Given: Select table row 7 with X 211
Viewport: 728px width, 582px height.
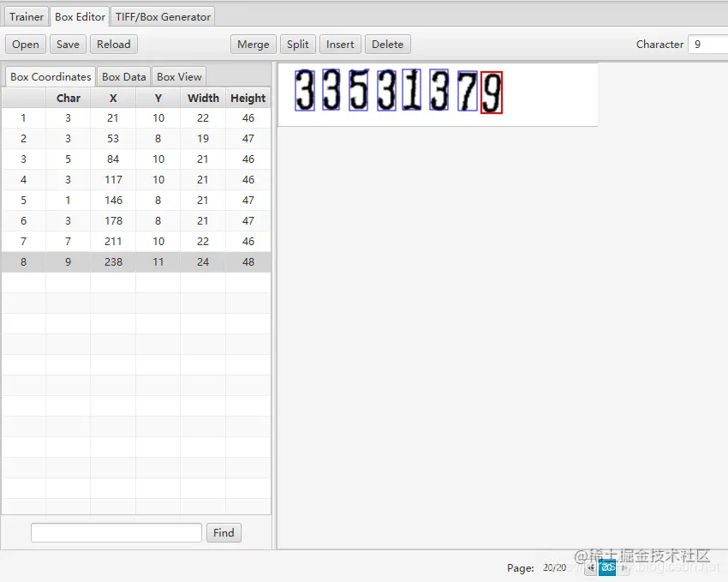Looking at the screenshot, I should pyautogui.click(x=136, y=242).
